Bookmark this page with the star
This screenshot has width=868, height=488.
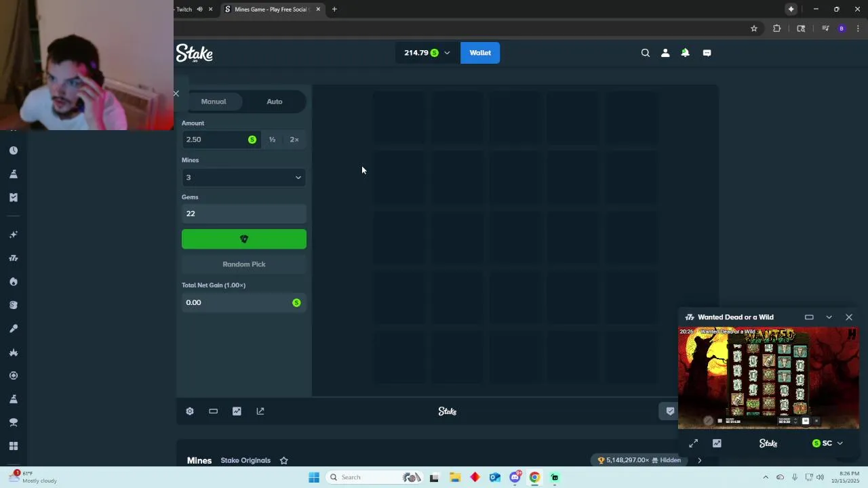(753, 28)
